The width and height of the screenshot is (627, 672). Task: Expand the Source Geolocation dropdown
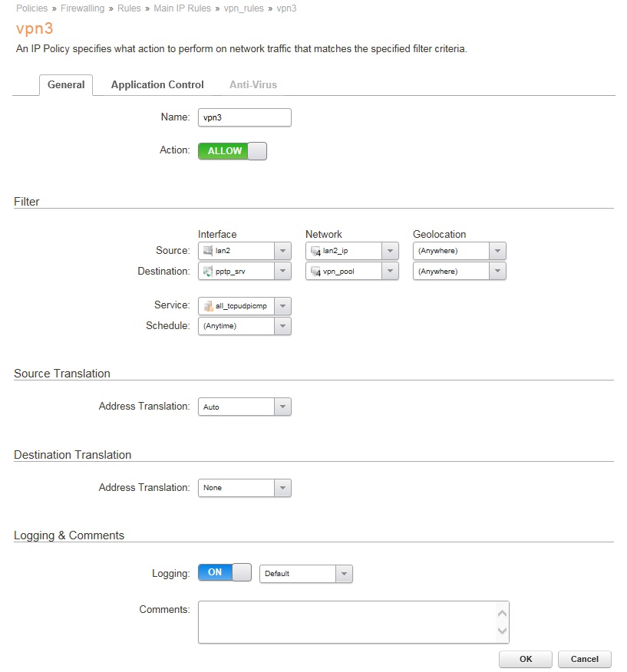[x=497, y=251]
